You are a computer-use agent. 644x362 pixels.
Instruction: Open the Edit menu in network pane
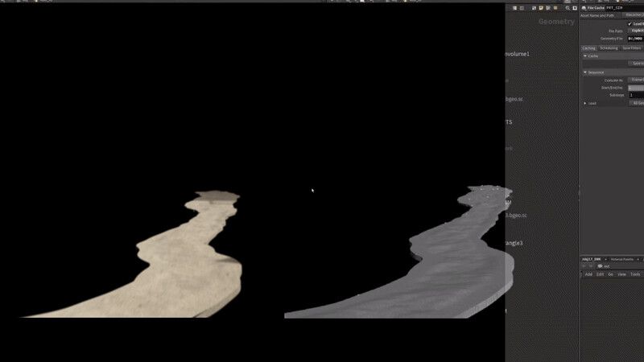coord(600,274)
